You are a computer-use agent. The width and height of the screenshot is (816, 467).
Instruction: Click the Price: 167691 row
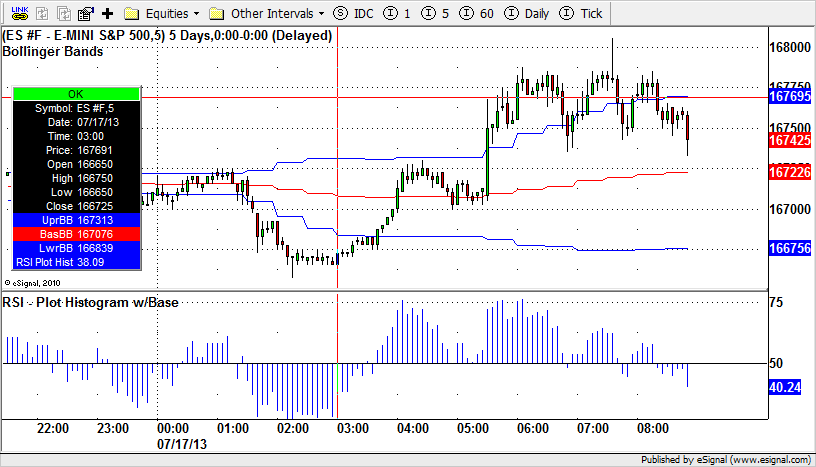click(x=76, y=150)
